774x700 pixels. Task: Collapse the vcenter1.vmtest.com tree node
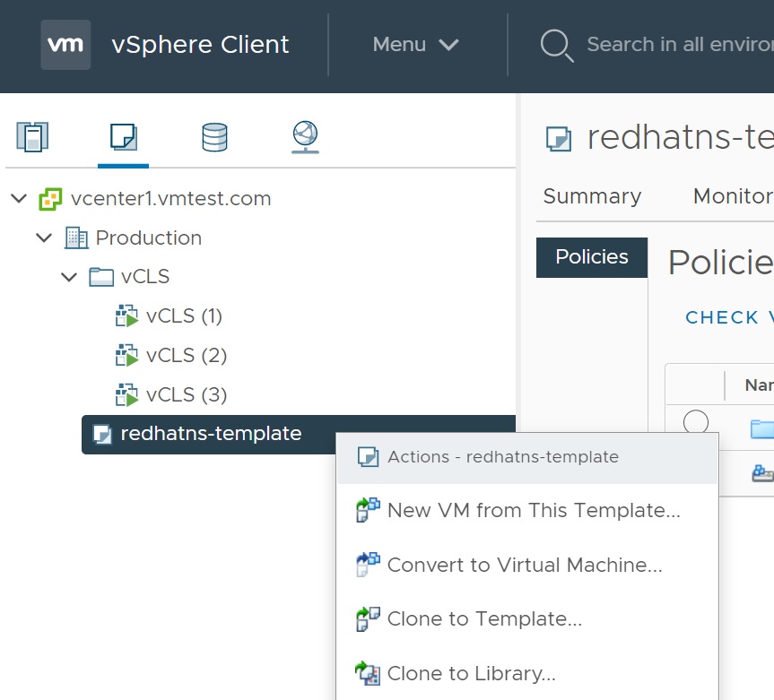point(19,199)
